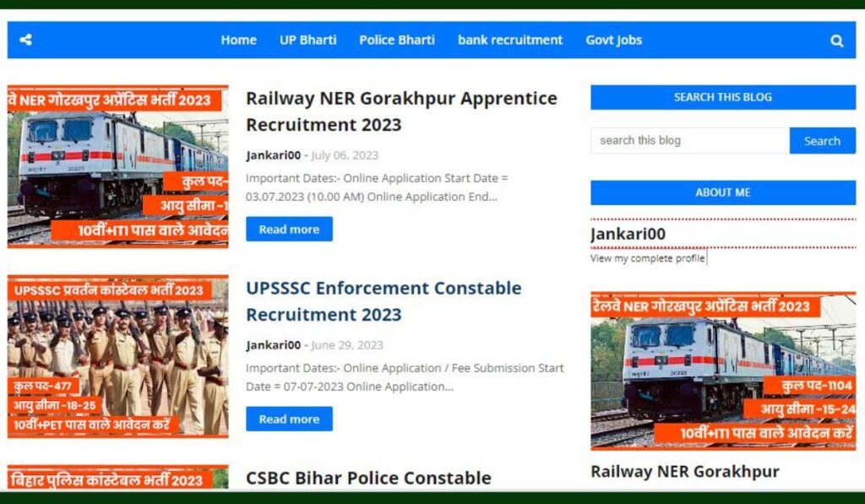Viewport: 865px width, 504px height.
Task: Open UPSSSC Enforcement Constable Recruitment 2023 title
Action: tap(384, 301)
